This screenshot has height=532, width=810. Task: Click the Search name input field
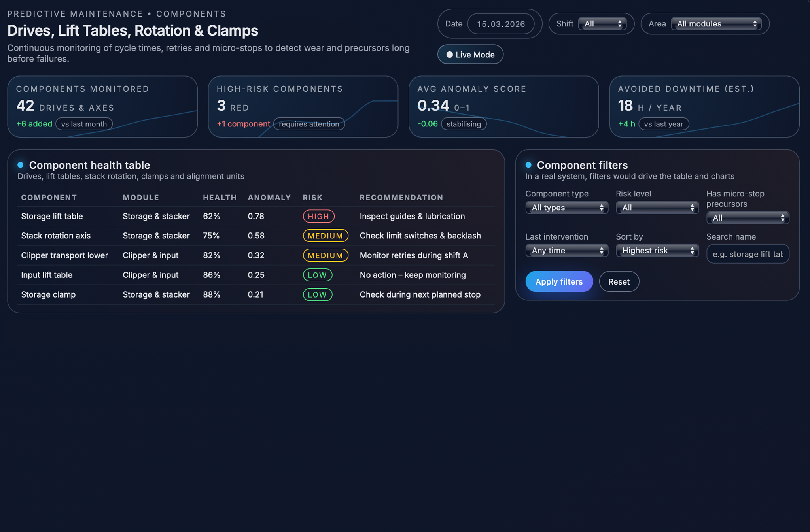pyautogui.click(x=748, y=254)
